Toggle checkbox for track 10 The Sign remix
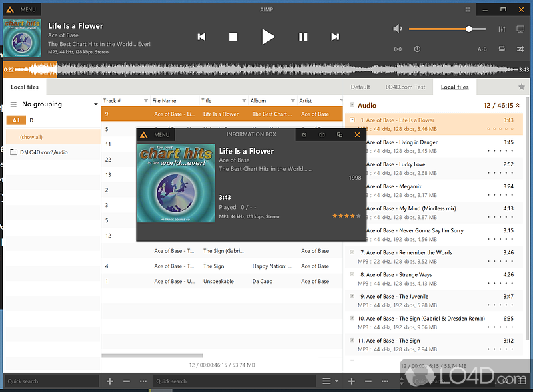 click(352, 318)
